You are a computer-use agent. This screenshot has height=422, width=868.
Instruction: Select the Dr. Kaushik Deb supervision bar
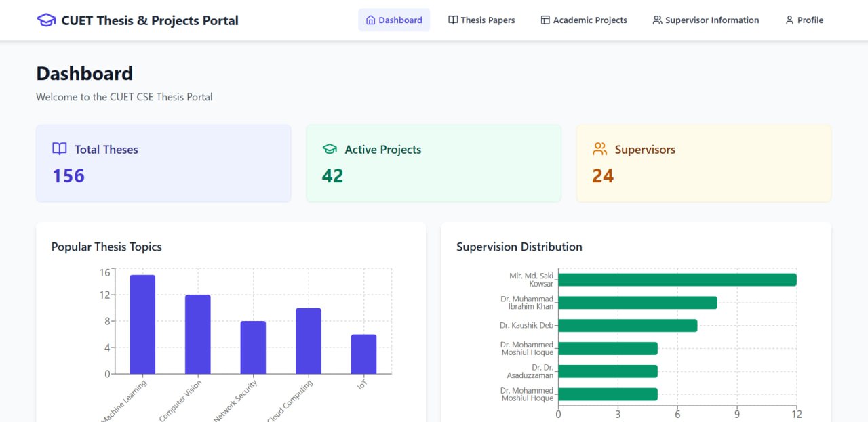click(x=627, y=326)
